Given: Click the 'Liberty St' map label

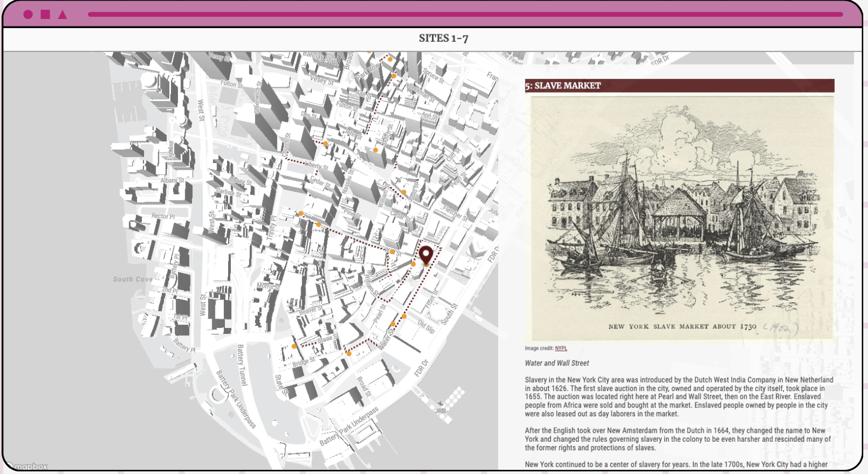Looking at the screenshot, I should pyautogui.click(x=317, y=166).
